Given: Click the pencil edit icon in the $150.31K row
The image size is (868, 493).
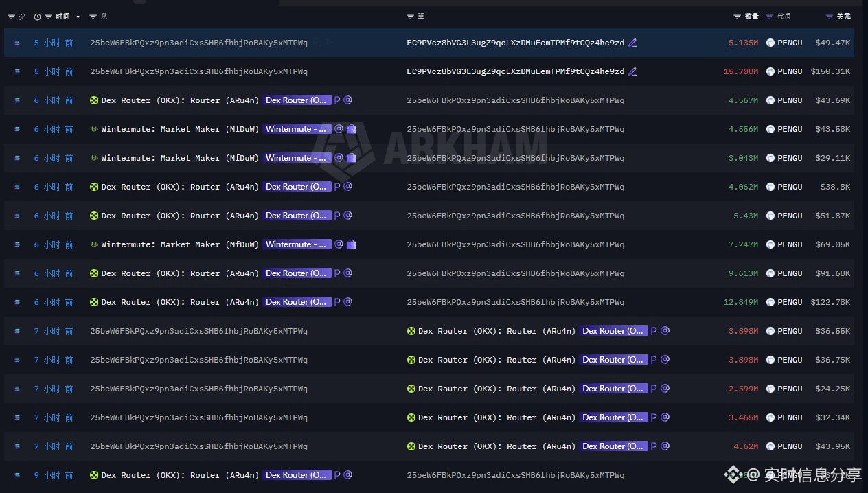Looking at the screenshot, I should (632, 71).
